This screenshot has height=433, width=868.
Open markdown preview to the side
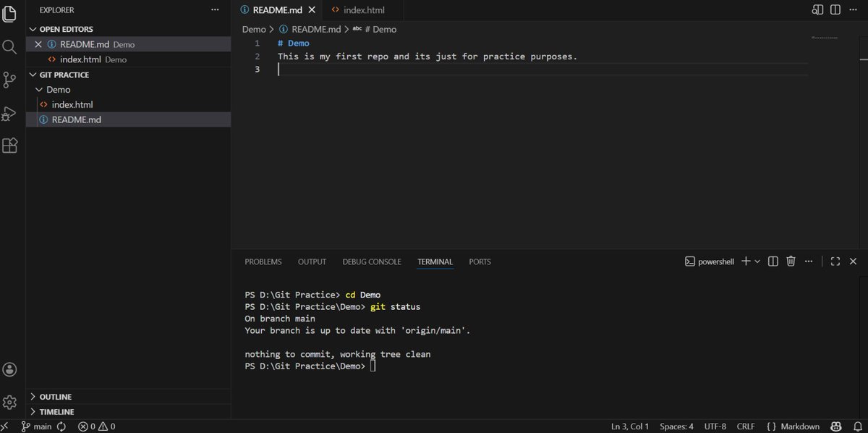pos(817,10)
